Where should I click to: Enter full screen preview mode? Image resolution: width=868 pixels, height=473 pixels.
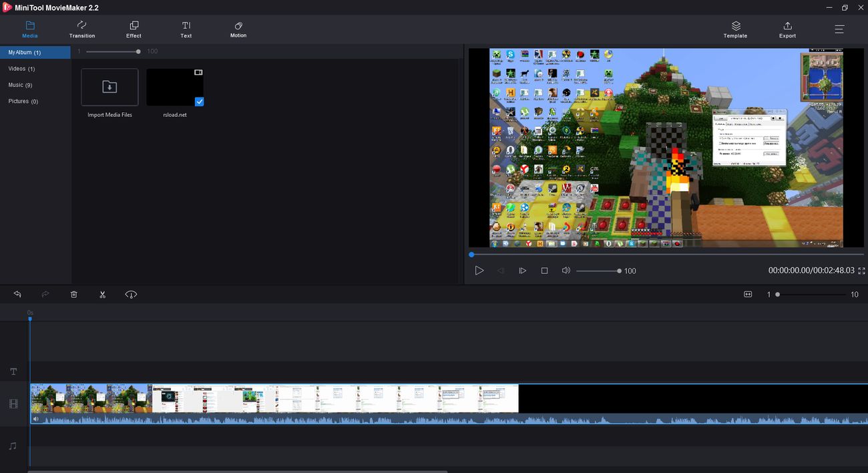(x=861, y=271)
